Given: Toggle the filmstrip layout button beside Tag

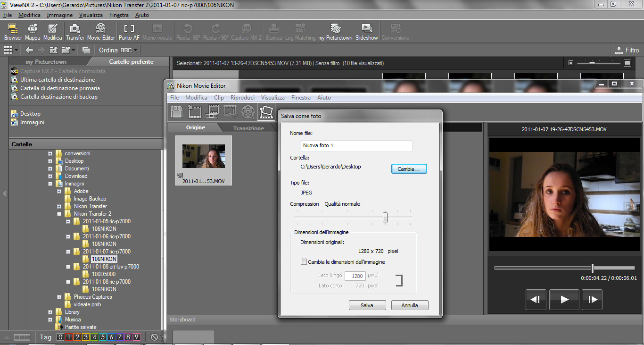Looking at the screenshot, I should click(22, 337).
